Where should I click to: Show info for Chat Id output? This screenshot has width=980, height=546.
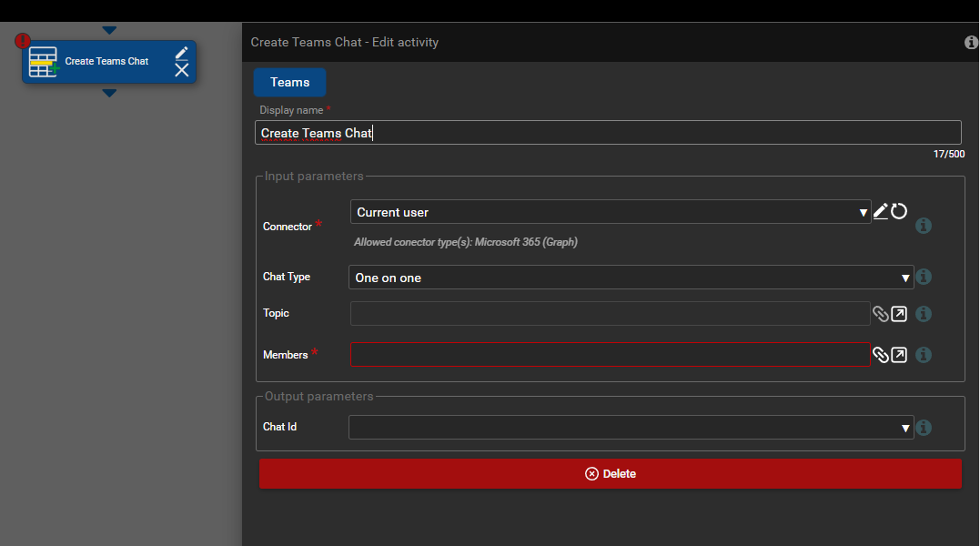(924, 427)
